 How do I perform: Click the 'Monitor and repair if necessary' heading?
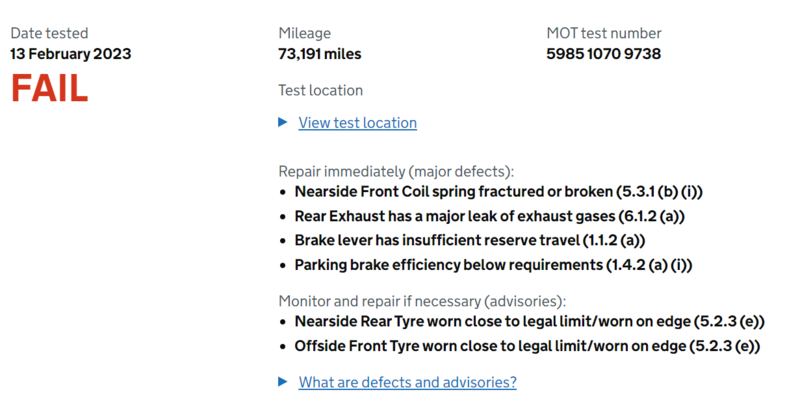point(421,300)
